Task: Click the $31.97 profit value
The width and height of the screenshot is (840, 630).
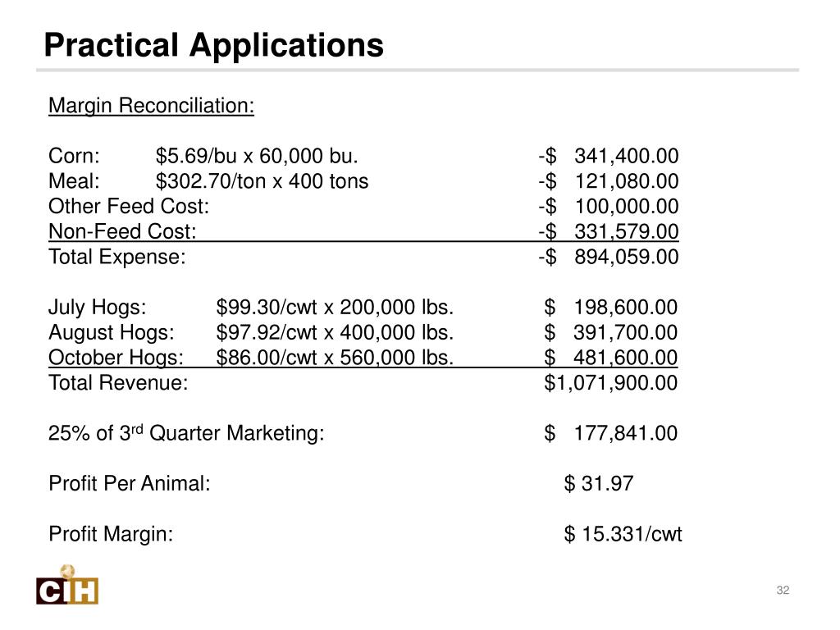Action: [x=599, y=483]
